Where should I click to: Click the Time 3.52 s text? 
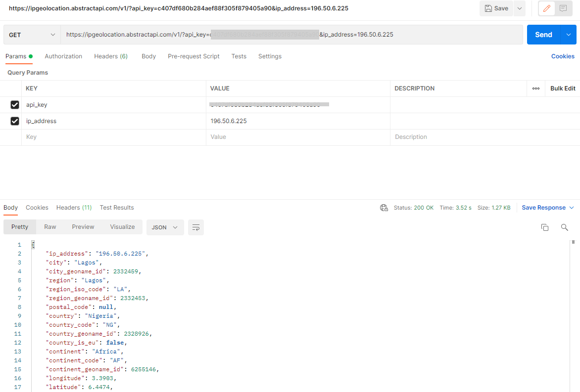pyautogui.click(x=455, y=208)
